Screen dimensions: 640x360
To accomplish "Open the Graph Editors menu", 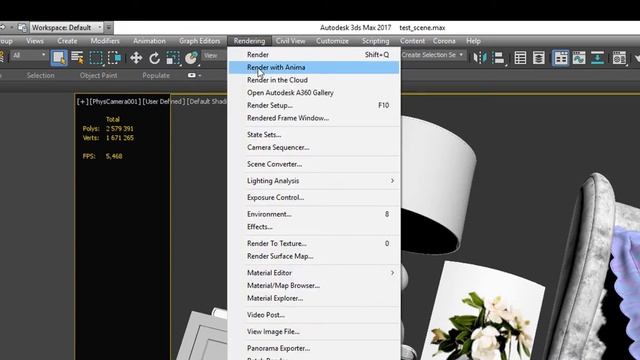I will click(199, 41).
